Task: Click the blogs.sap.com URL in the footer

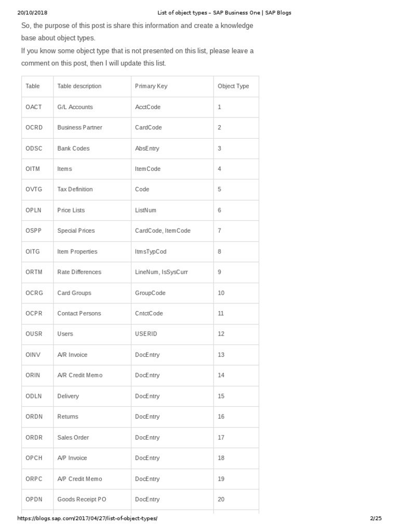Action: 87,518
